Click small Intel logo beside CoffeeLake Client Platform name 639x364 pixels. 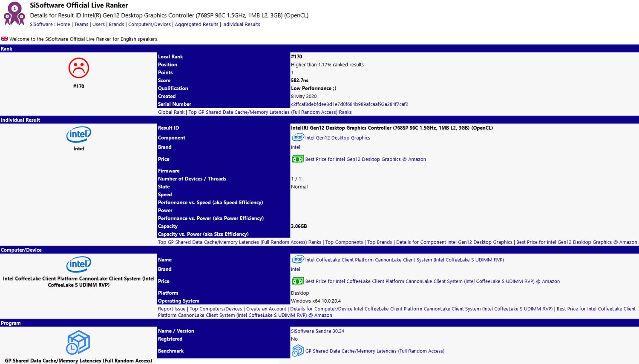click(298, 259)
